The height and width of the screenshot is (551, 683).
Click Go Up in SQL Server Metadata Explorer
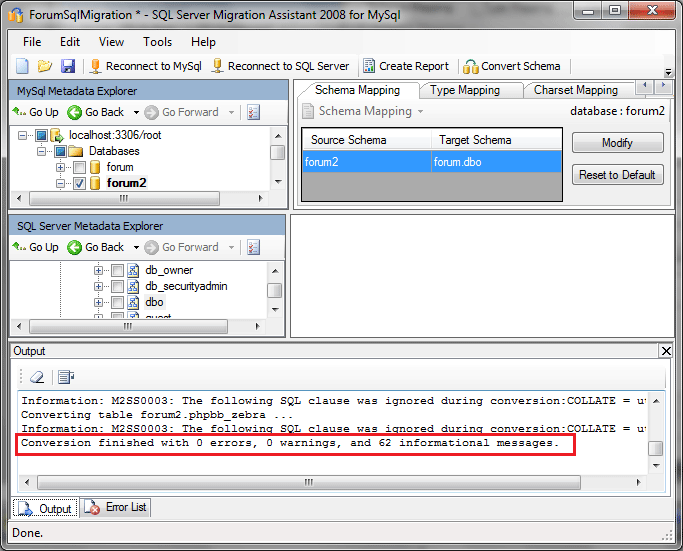[35, 247]
